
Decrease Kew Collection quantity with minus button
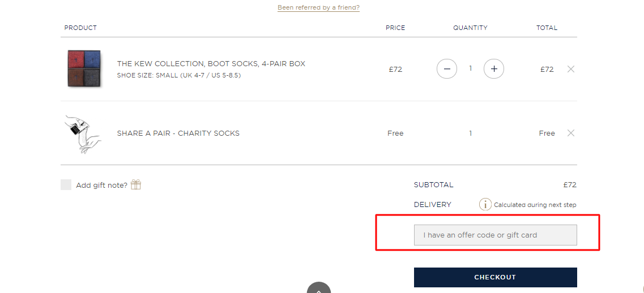click(447, 69)
